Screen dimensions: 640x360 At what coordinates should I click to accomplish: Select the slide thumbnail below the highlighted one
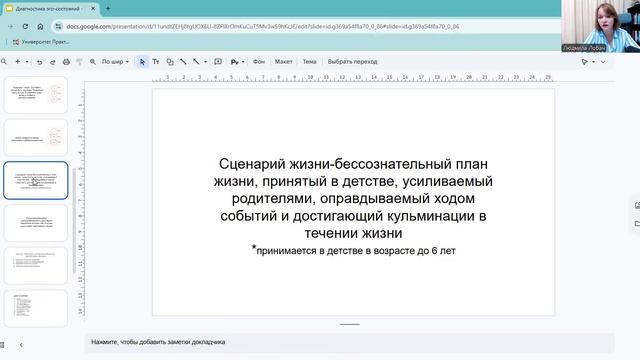[x=36, y=223]
